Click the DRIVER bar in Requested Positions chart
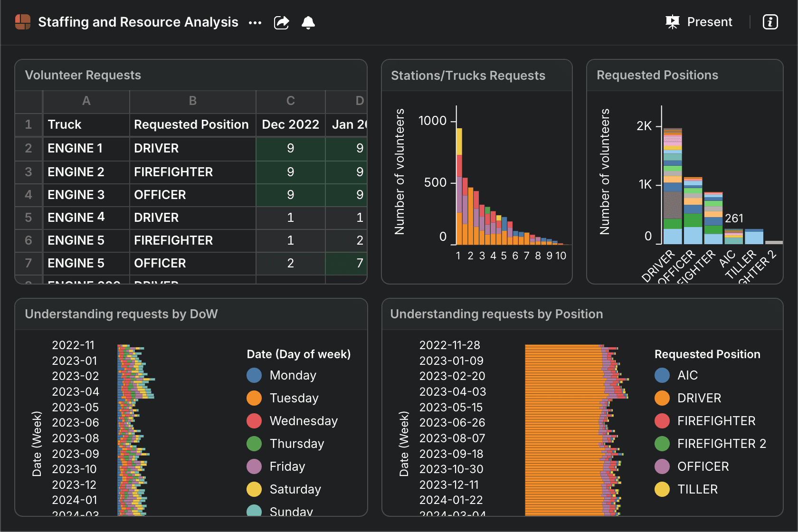798x532 pixels. [x=673, y=186]
